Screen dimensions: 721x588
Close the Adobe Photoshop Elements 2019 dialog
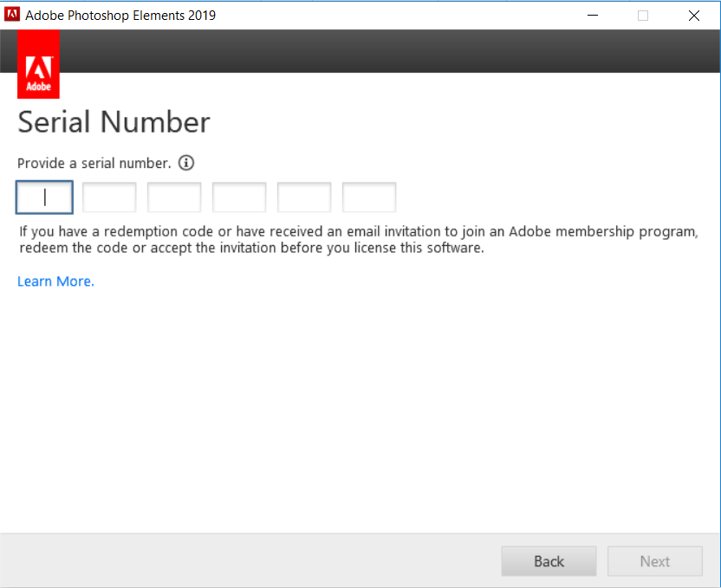pyautogui.click(x=694, y=15)
